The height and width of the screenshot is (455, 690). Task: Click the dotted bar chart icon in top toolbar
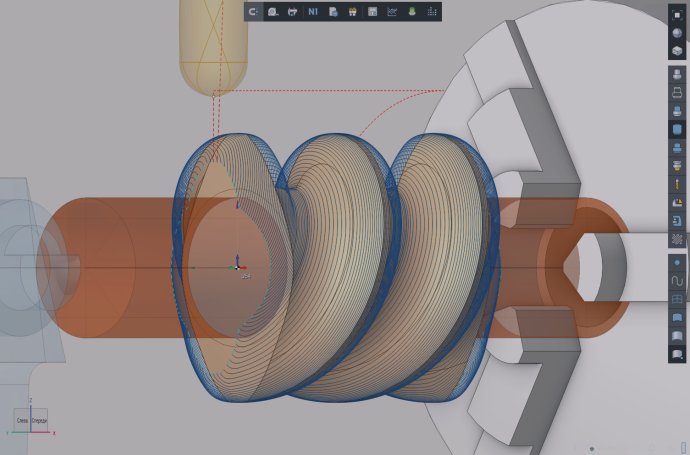click(431, 12)
